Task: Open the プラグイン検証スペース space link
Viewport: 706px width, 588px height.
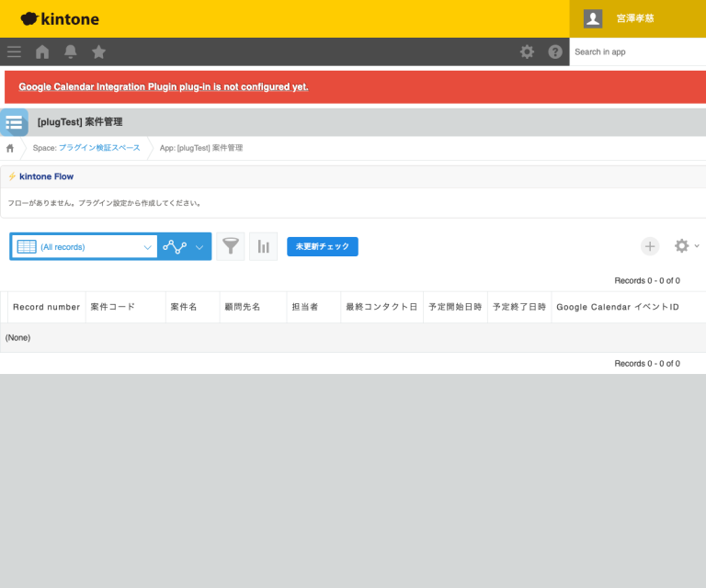Action: click(x=99, y=148)
